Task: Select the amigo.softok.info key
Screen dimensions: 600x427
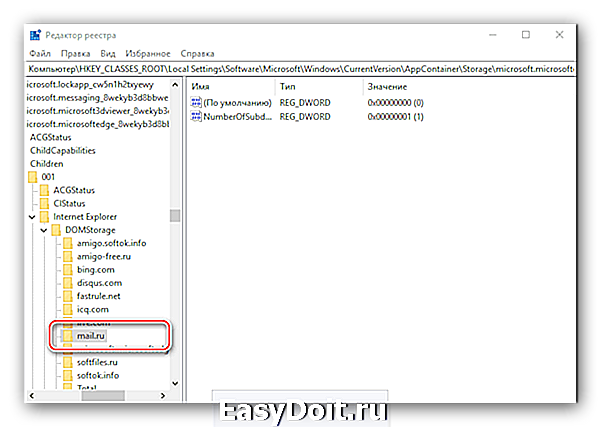Action: pyautogui.click(x=111, y=243)
